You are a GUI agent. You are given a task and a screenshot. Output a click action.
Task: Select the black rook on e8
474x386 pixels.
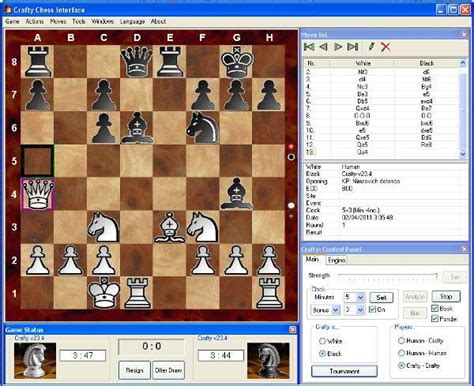pos(170,62)
